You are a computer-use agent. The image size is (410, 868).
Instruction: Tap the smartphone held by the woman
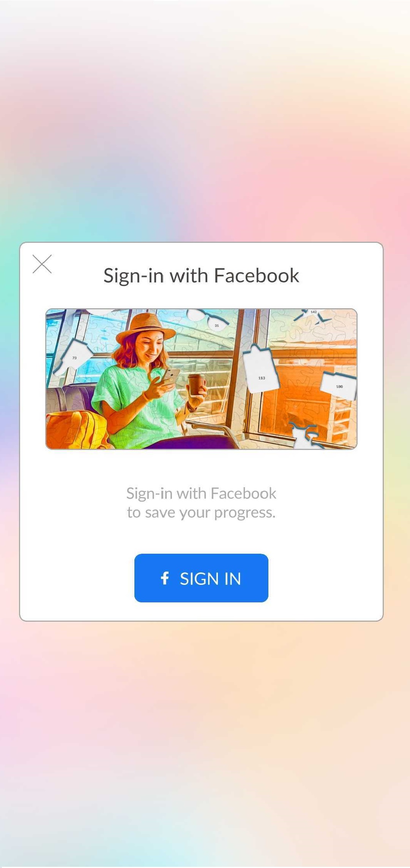(171, 376)
